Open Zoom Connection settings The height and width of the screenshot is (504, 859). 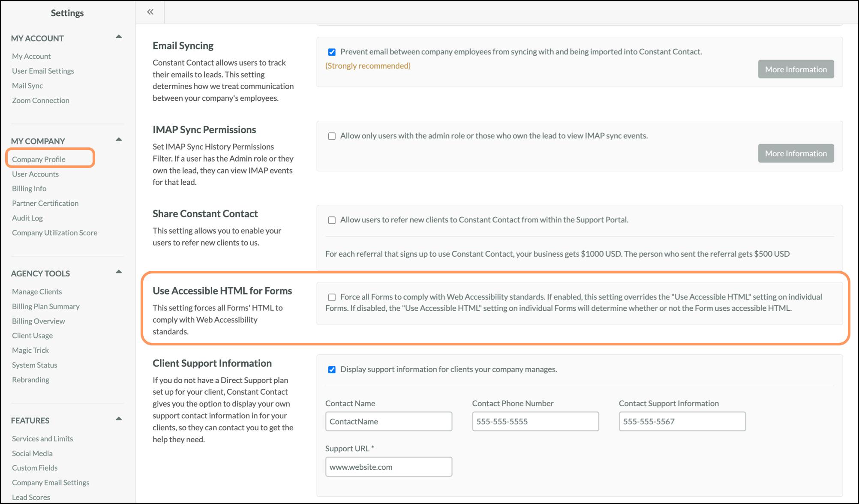click(41, 100)
